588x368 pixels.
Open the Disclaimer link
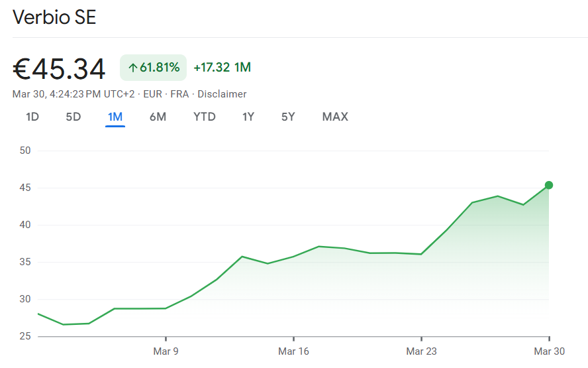222,94
